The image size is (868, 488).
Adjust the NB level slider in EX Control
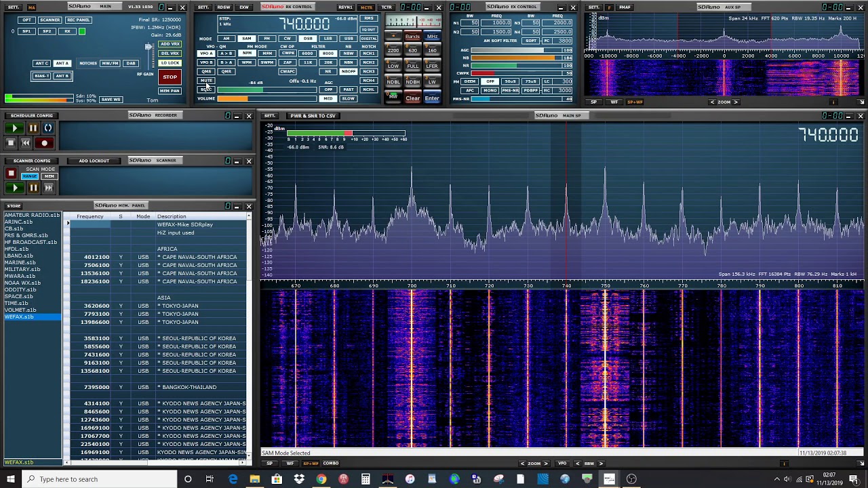pyautogui.click(x=521, y=58)
